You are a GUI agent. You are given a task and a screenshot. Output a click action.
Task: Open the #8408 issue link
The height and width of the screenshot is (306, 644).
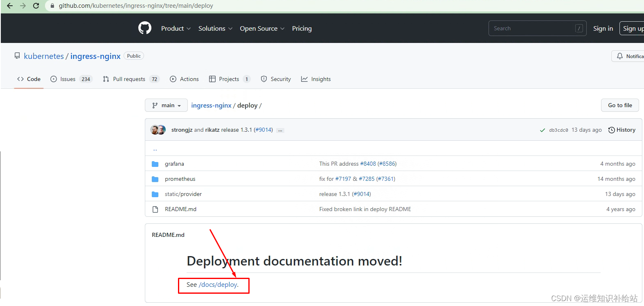click(x=368, y=164)
